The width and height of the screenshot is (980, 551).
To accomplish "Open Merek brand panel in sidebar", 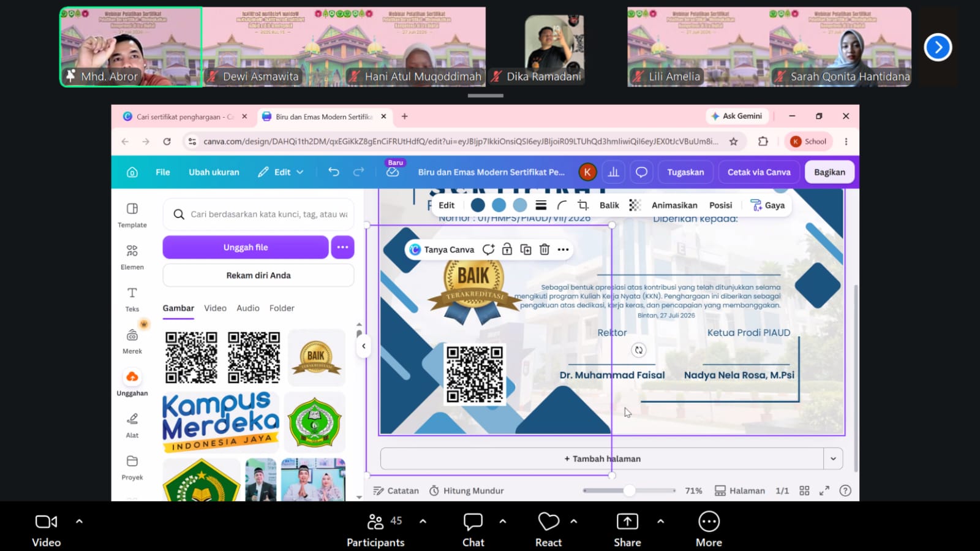I will [x=132, y=341].
